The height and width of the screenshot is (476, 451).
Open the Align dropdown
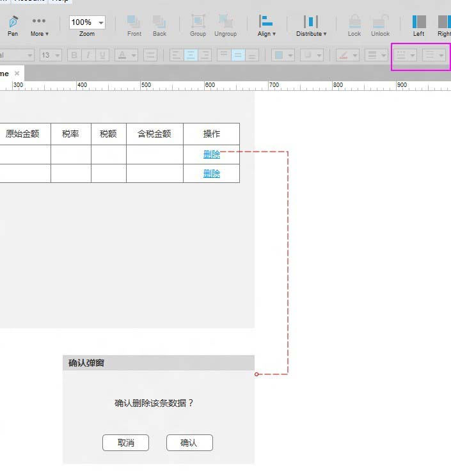[x=267, y=24]
